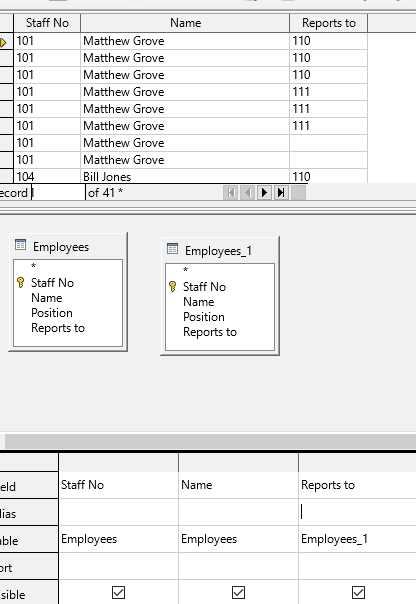The width and height of the screenshot is (416, 604).
Task: Click the design grid column selector above Reports to
Action: [357, 462]
